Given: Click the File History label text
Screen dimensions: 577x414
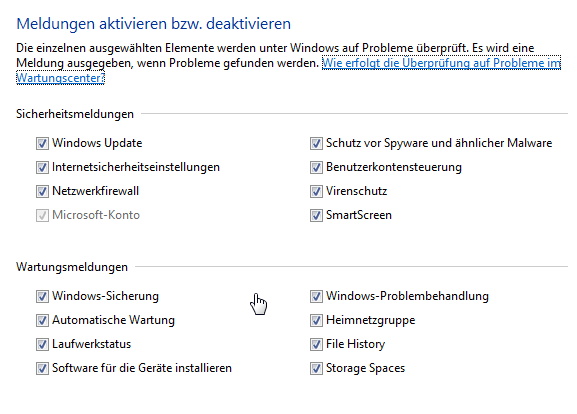Looking at the screenshot, I should point(355,344).
